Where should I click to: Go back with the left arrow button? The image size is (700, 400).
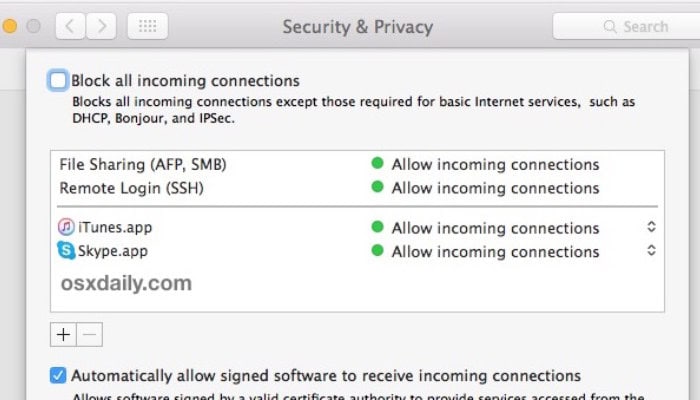click(x=70, y=26)
